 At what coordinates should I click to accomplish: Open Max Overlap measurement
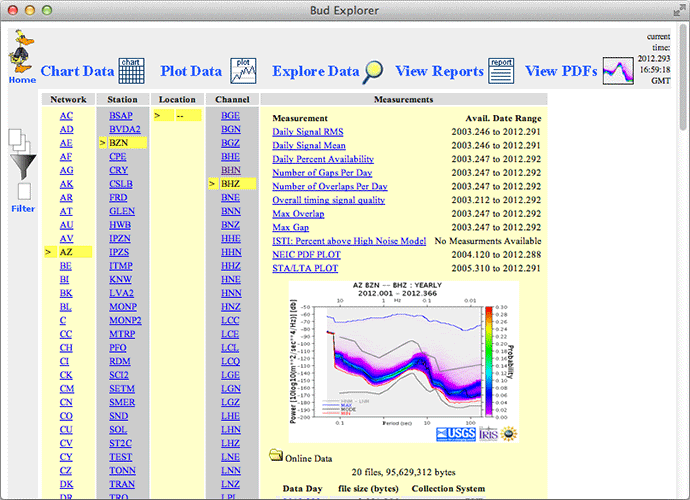[298, 213]
